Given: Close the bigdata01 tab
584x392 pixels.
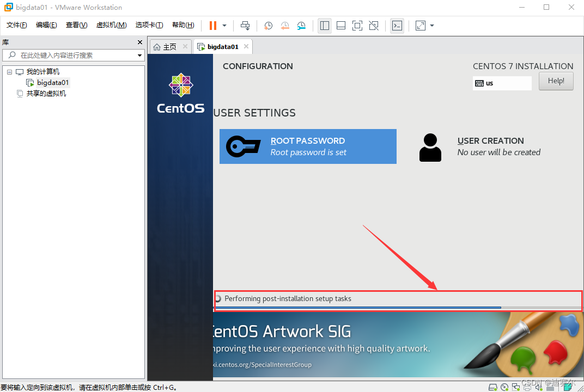Looking at the screenshot, I should (246, 46).
